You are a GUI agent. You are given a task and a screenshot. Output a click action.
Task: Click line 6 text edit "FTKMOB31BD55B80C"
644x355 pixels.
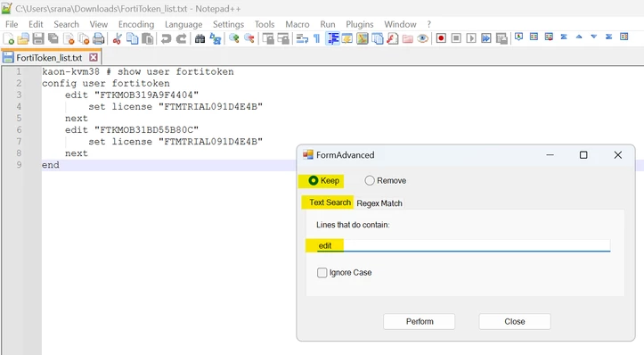click(132, 130)
